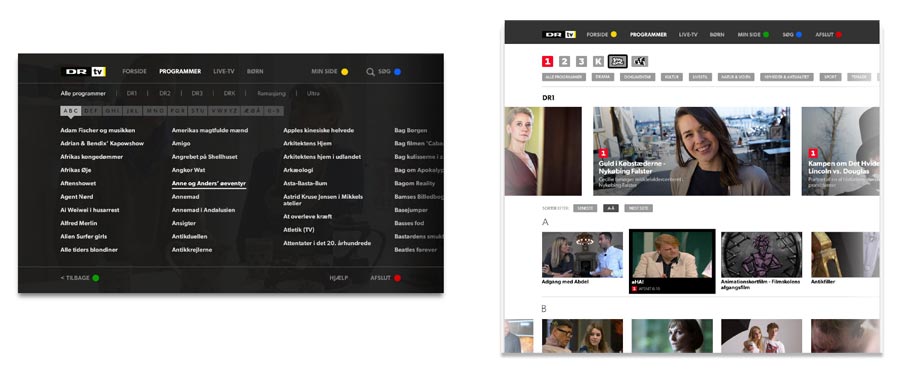Select the DEF letter filter
This screenshot has height=373, width=900.
tap(92, 111)
